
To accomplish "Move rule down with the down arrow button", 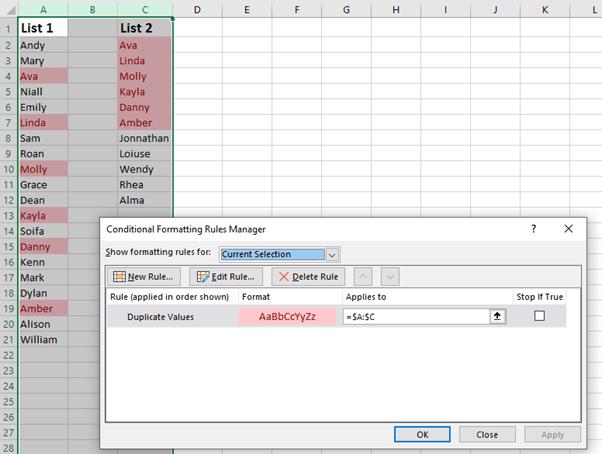I will 390,277.
